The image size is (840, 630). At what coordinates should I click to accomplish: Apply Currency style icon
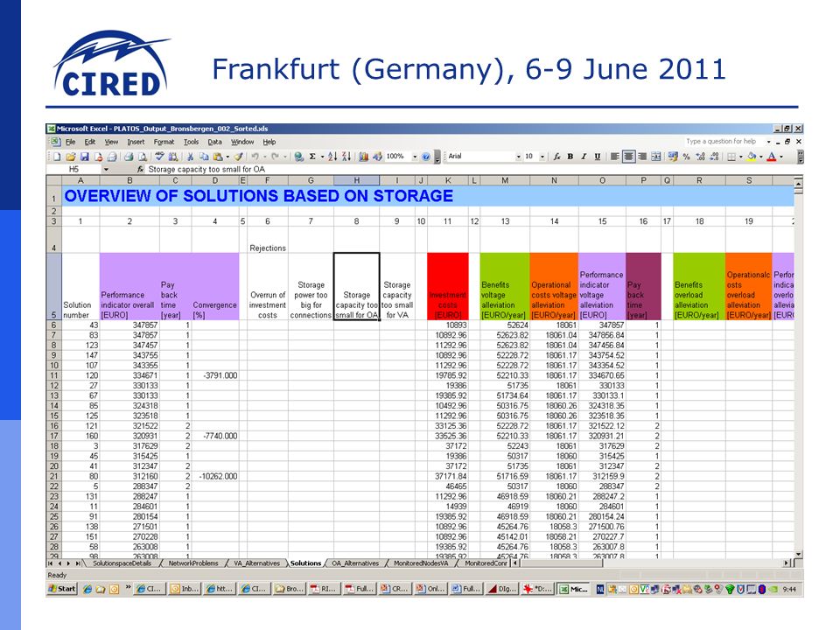pyautogui.click(x=674, y=157)
